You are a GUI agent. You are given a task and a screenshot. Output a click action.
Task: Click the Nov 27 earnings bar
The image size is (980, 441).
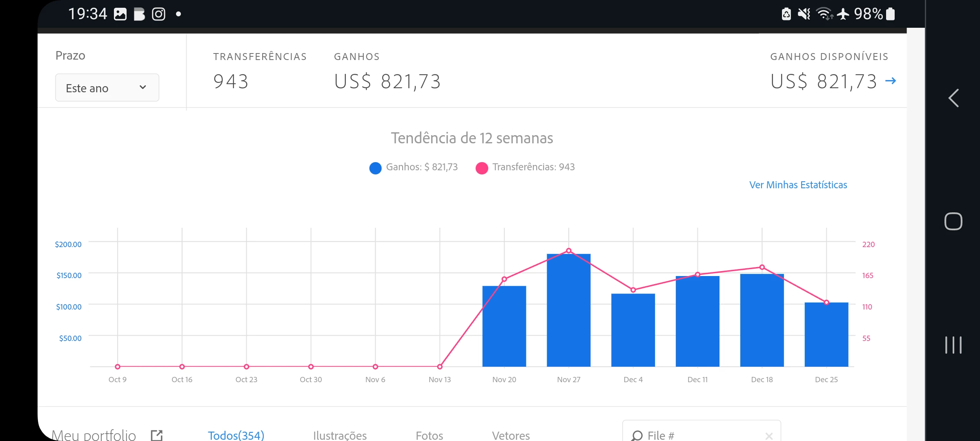(x=568, y=314)
